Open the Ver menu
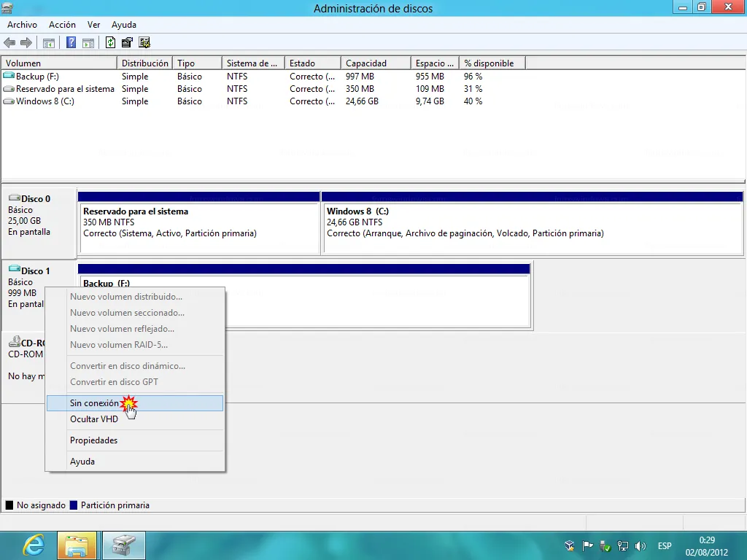 pyautogui.click(x=93, y=25)
